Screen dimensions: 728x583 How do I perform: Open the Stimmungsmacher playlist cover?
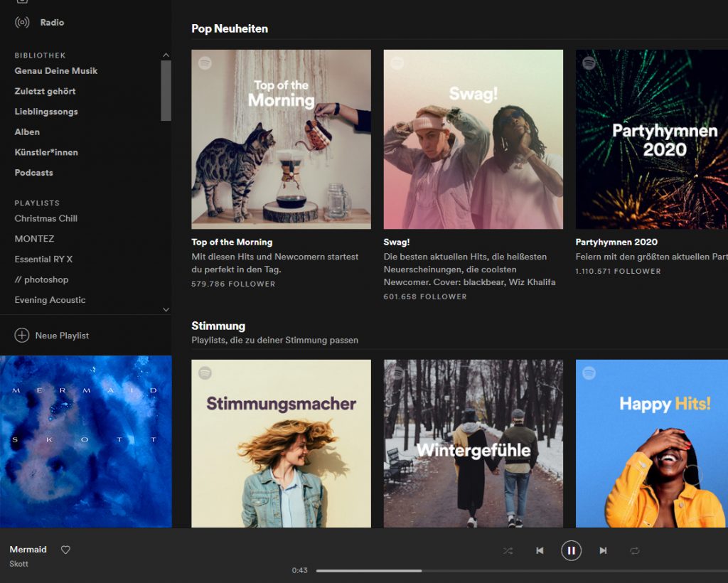click(x=281, y=443)
